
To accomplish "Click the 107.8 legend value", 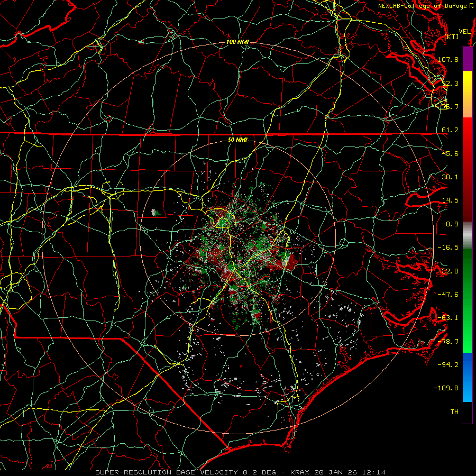I will 448,59.
